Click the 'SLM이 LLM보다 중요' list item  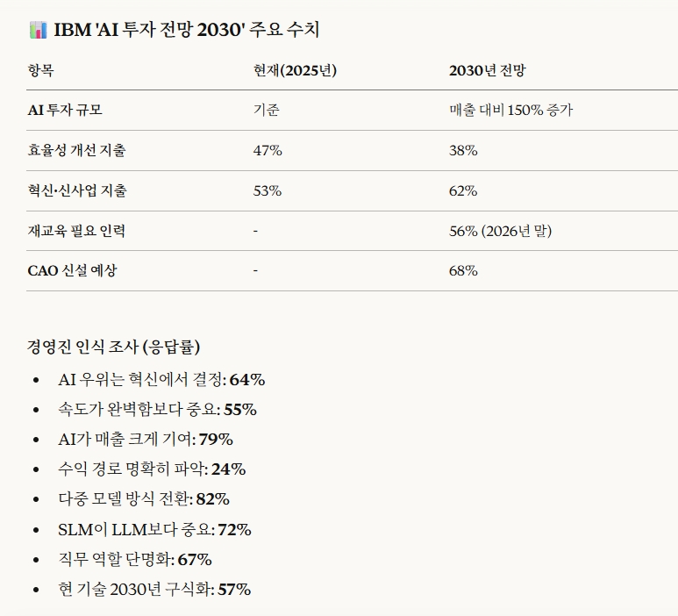click(x=153, y=529)
